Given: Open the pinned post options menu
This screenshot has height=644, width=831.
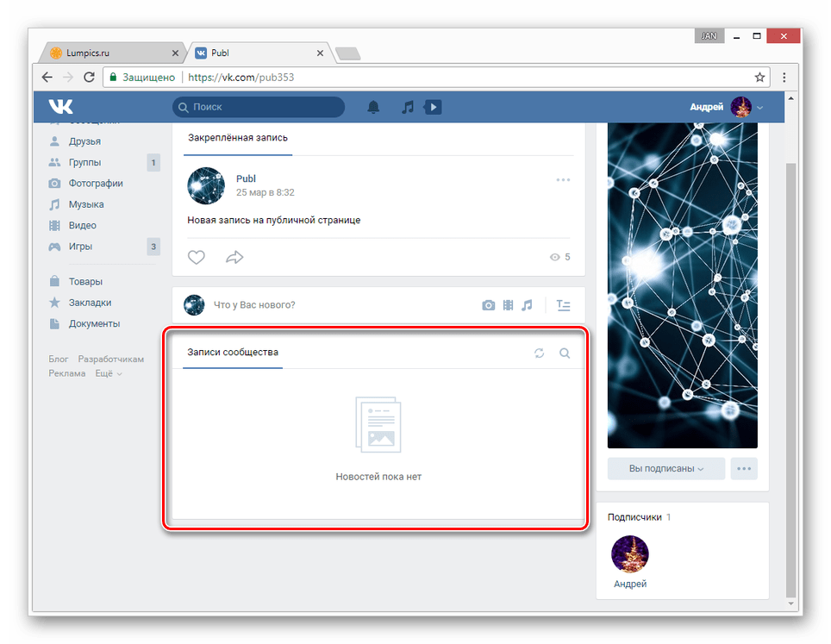Looking at the screenshot, I should pos(563,180).
